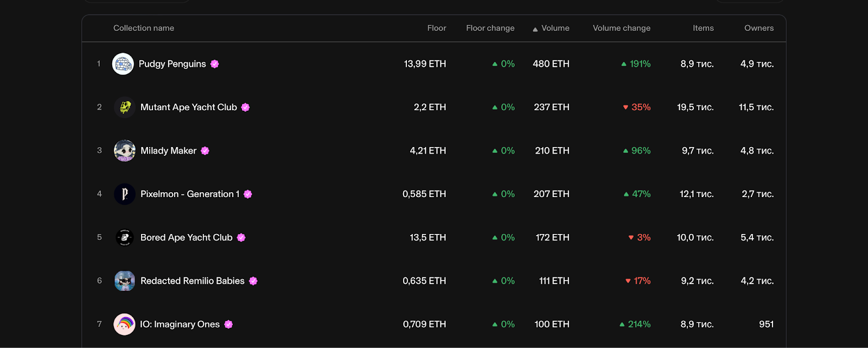Screen dimensions: 868x348
Task: Sort by the Volume column header
Action: click(x=556, y=28)
